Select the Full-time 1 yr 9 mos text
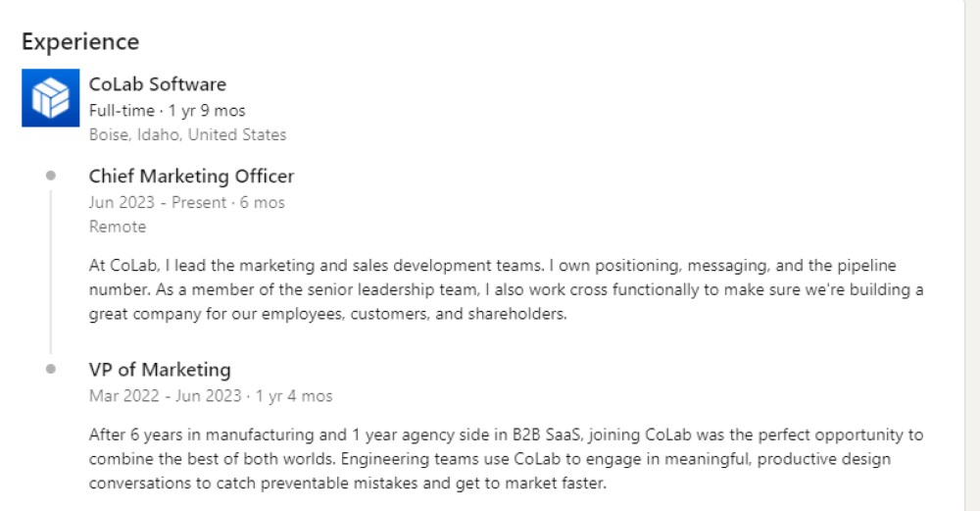The width and height of the screenshot is (980, 511). (x=167, y=110)
